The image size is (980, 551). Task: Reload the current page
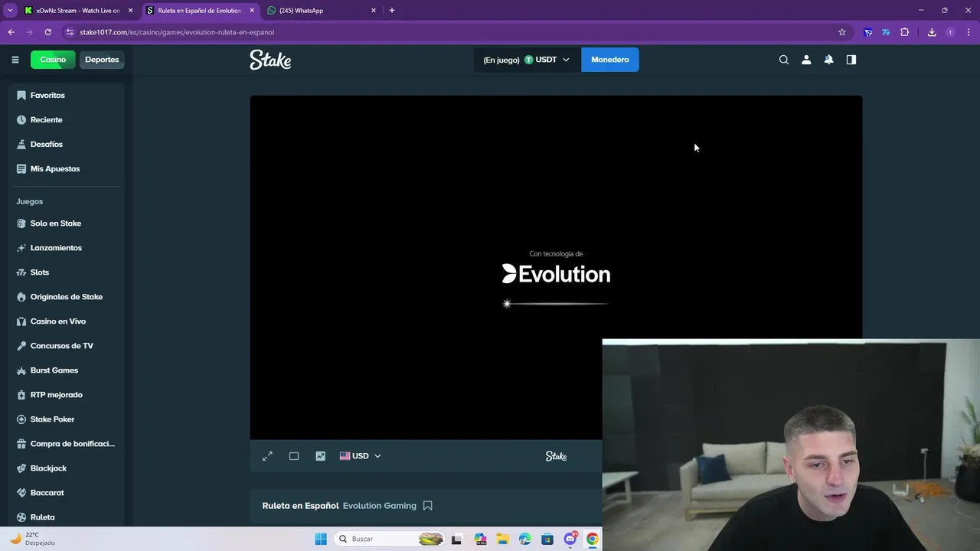click(x=47, y=32)
